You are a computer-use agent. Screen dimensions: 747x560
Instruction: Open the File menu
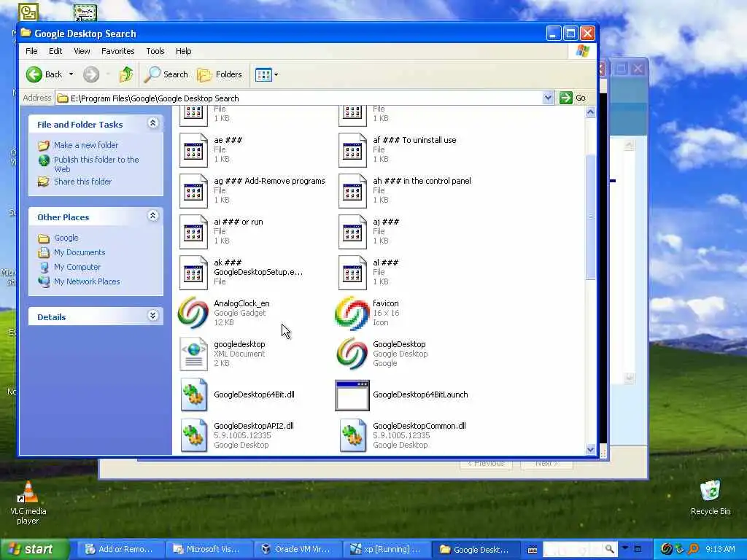[x=31, y=51]
